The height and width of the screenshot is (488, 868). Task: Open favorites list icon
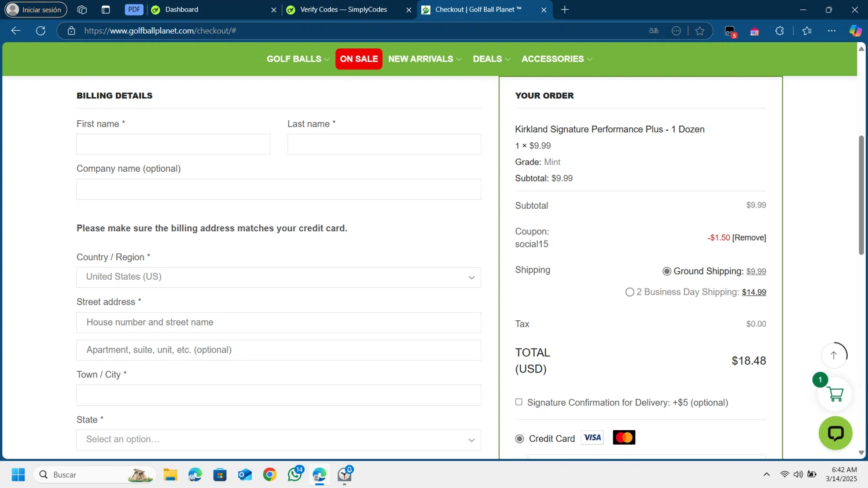807,31
